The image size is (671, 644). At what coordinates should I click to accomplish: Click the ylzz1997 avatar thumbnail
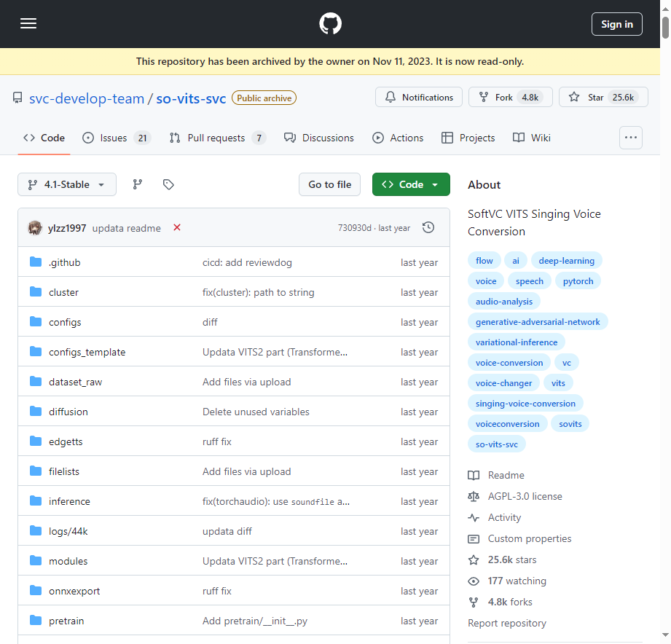coord(35,227)
